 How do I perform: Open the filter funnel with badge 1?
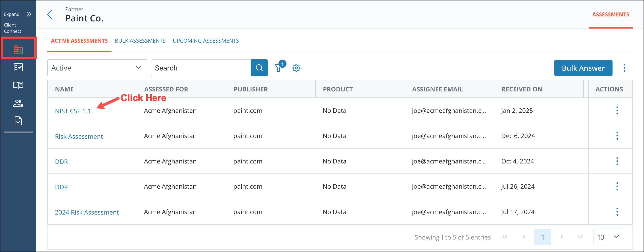pos(280,67)
